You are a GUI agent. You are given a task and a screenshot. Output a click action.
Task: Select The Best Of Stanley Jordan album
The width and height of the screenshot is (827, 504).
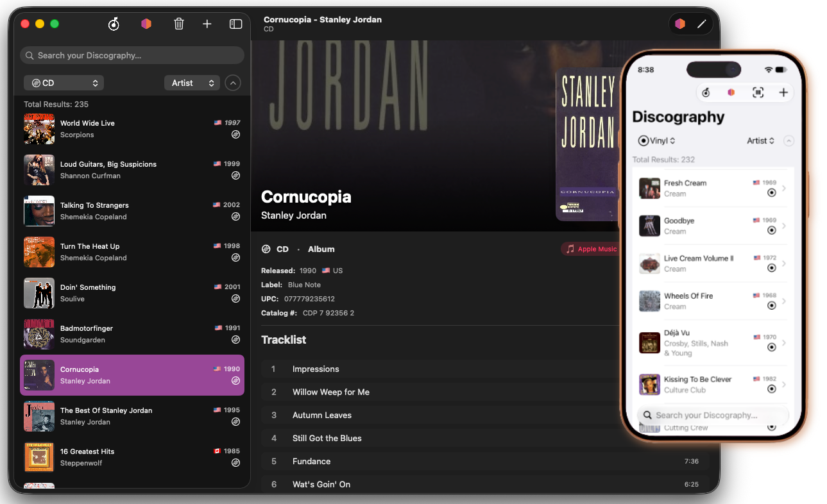[132, 416]
